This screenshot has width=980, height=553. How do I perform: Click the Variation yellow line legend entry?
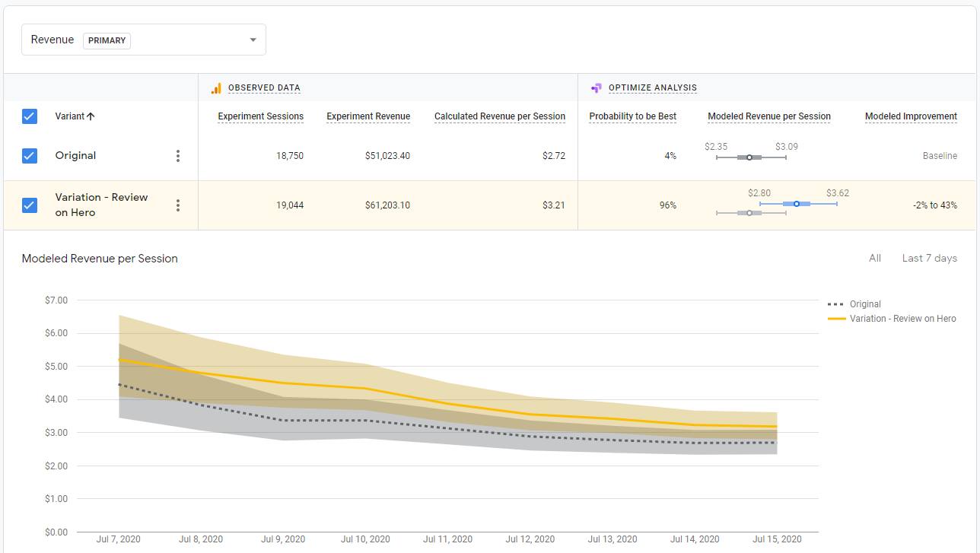pos(902,319)
